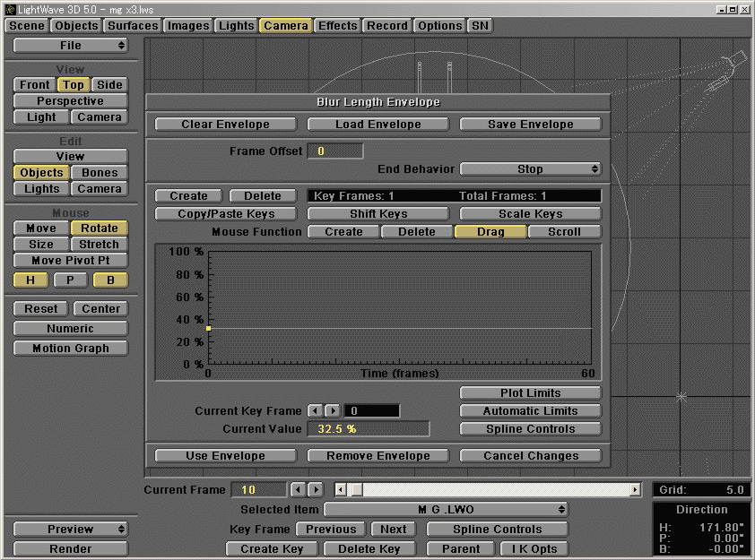Screen dimensions: 755x560
Task: Switch to the Surfaces tab
Action: (133, 25)
